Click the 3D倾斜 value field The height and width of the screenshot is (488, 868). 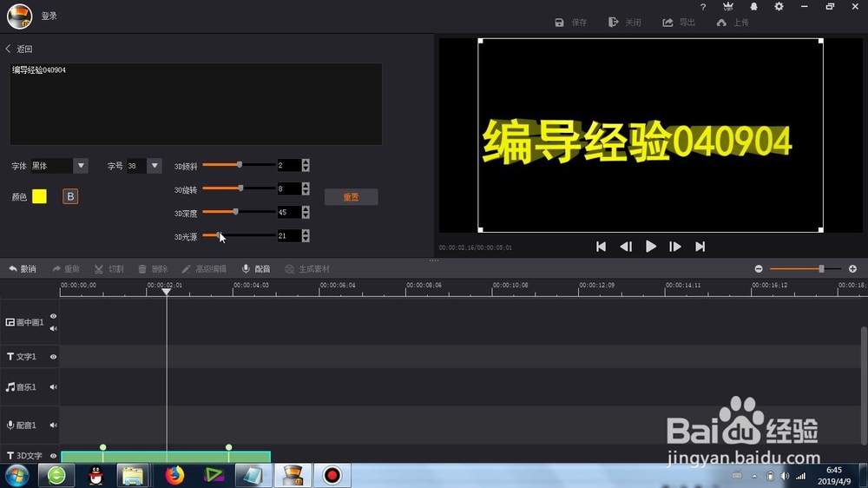pyautogui.click(x=289, y=165)
